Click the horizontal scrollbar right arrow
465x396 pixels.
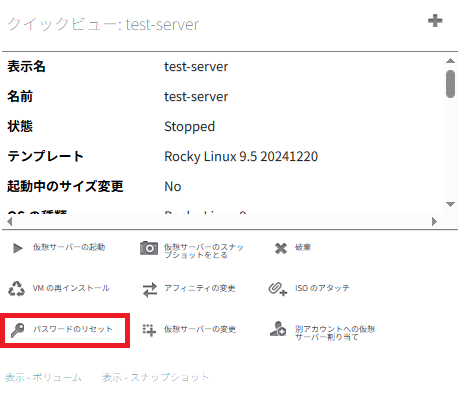pos(434,221)
